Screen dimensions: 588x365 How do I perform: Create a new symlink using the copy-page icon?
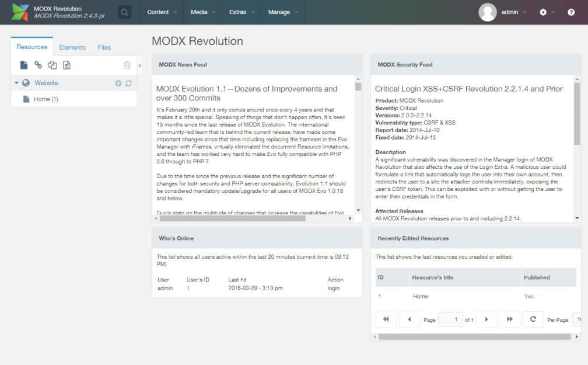coord(52,65)
